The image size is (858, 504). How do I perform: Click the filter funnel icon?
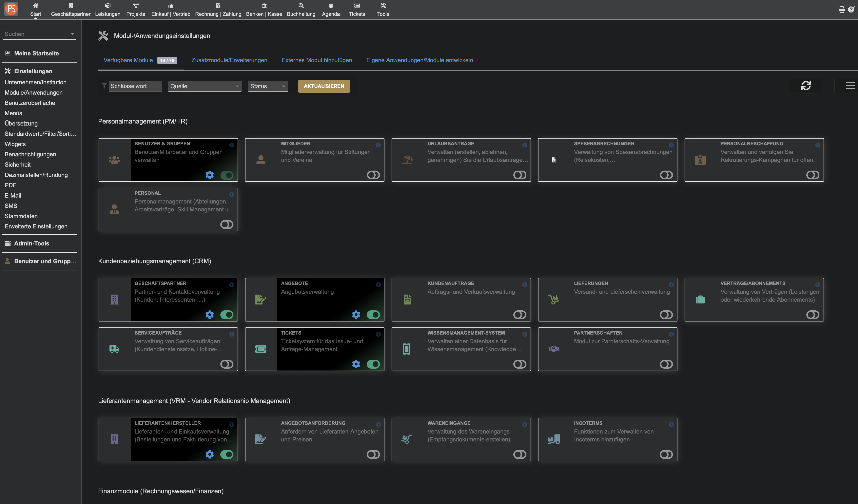pos(104,86)
